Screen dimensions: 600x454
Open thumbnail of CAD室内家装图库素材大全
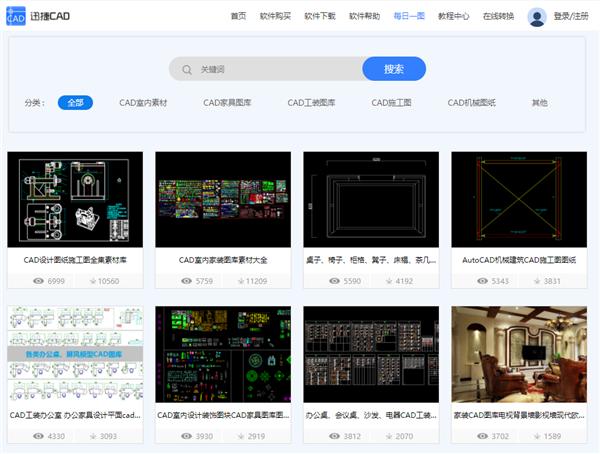223,199
